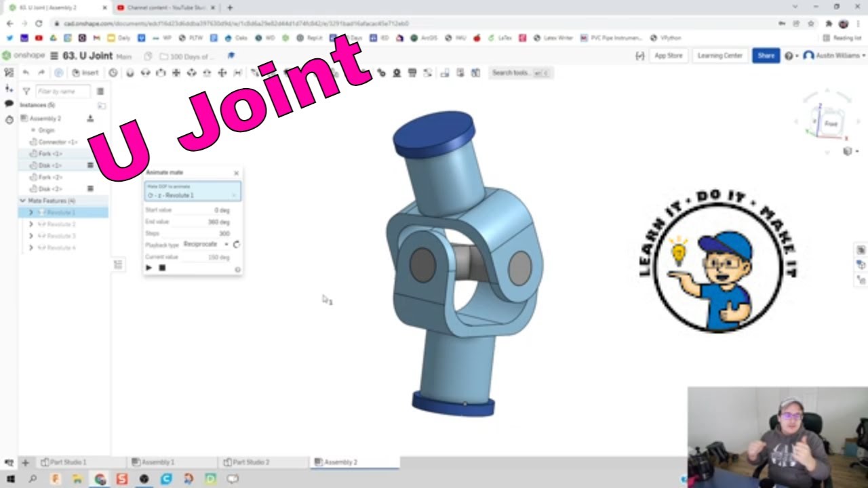Screen dimensions: 868x488
Task: Bookmark this page with the star icon
Action: tap(811, 23)
